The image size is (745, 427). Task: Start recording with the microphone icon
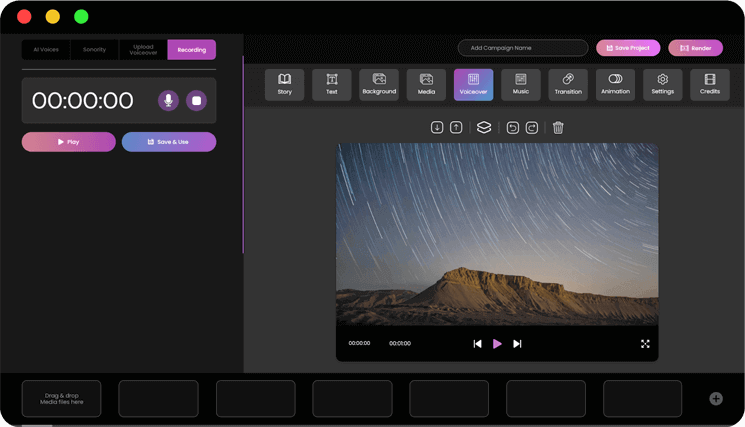(x=168, y=100)
